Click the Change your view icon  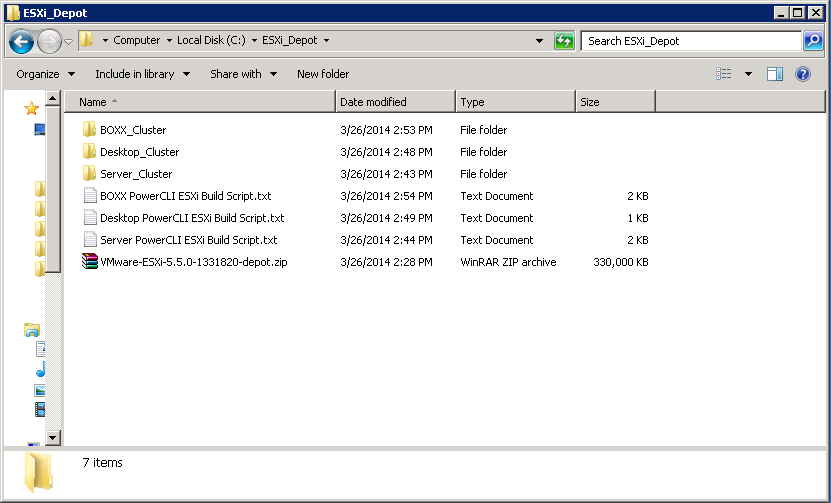click(x=724, y=74)
